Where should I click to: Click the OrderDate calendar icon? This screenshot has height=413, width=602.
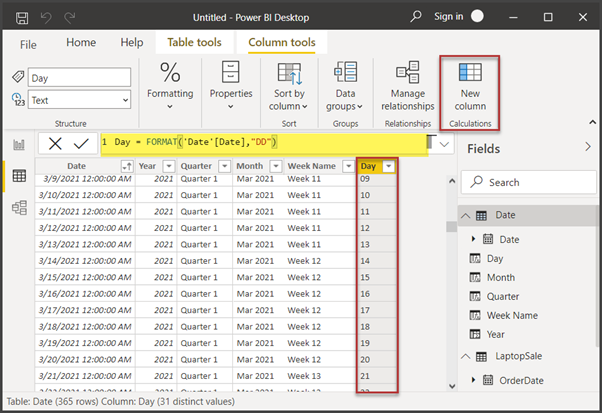(488, 380)
